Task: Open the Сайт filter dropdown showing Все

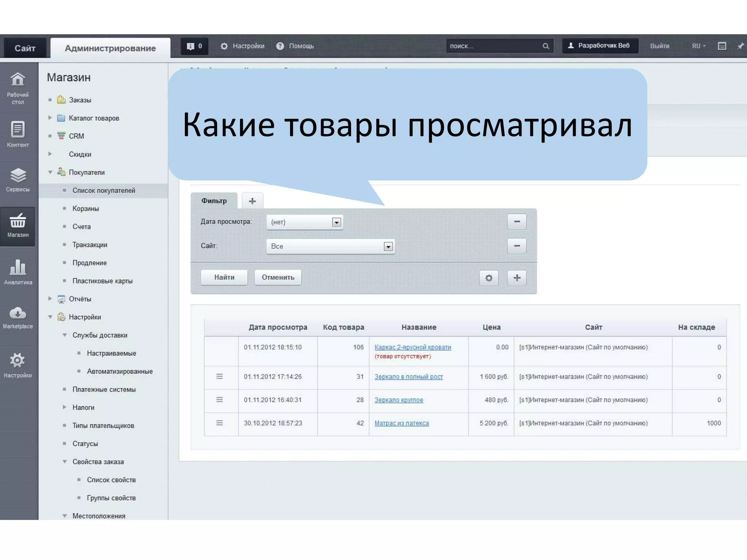Action: (x=331, y=246)
